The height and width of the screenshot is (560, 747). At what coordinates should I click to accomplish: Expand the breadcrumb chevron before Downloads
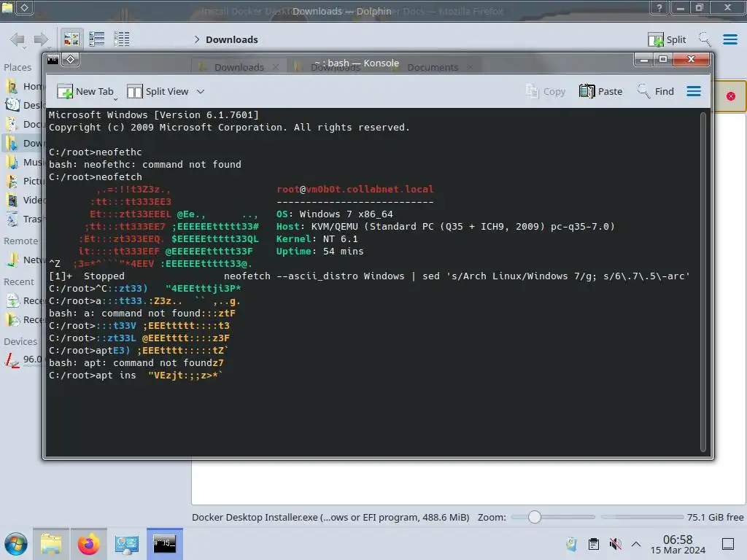pyautogui.click(x=197, y=39)
